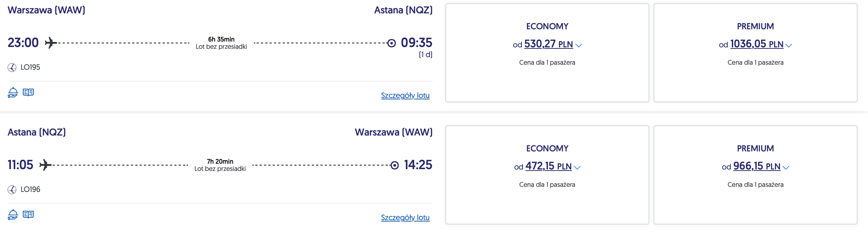Click airplane icon beside 23:00 departure
Viewport: 868px width, 232px height.
[x=51, y=43]
